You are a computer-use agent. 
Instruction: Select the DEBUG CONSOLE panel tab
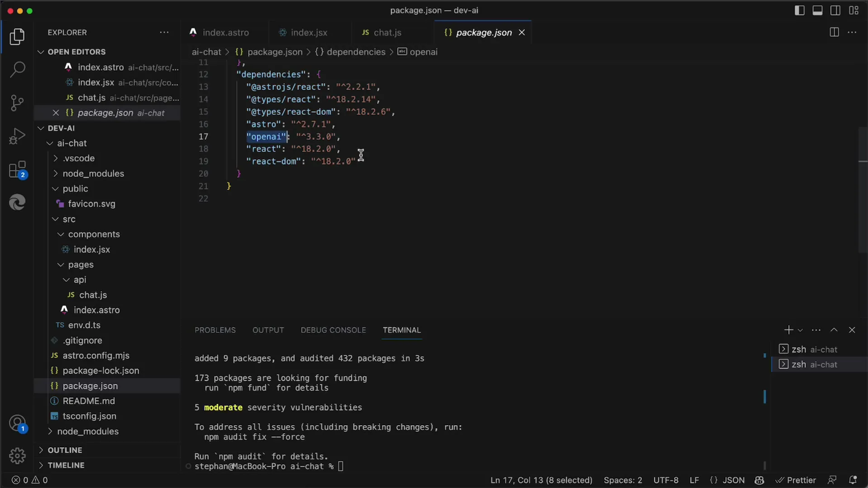(333, 330)
